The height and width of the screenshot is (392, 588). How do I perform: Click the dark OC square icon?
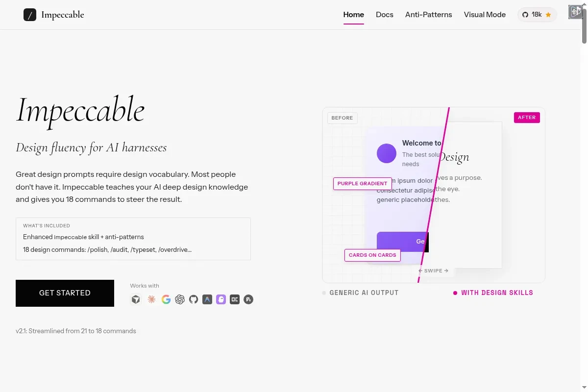point(235,299)
